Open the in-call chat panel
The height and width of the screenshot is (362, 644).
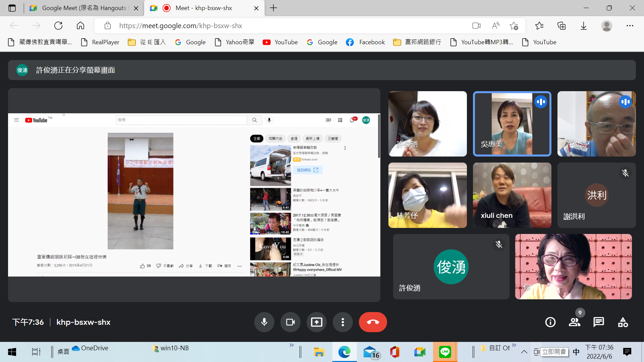599,322
